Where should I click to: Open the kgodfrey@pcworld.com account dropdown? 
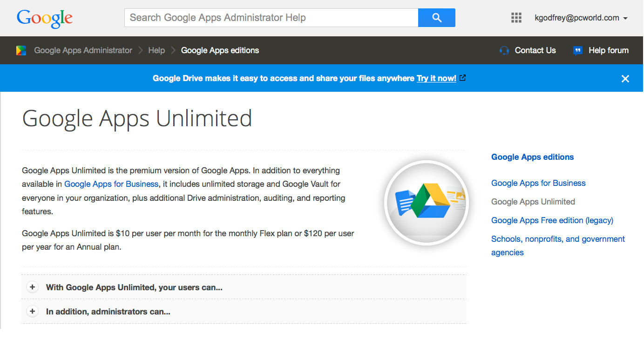(581, 18)
